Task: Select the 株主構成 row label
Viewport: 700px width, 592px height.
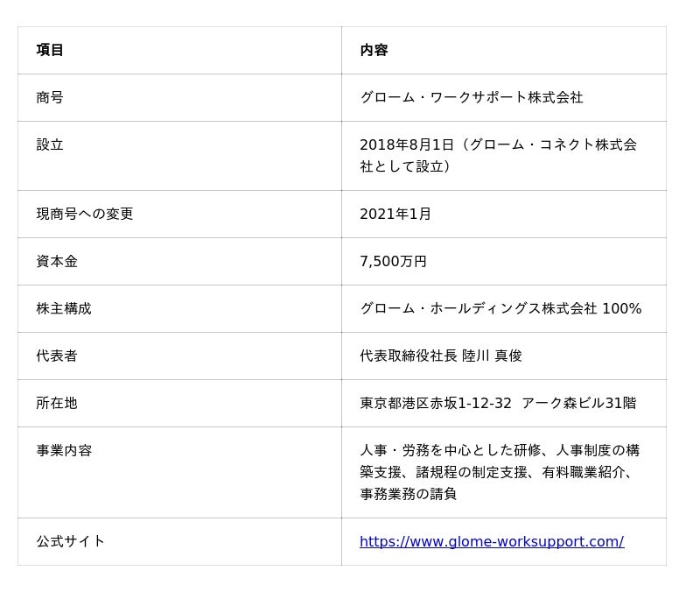Action: tap(63, 308)
